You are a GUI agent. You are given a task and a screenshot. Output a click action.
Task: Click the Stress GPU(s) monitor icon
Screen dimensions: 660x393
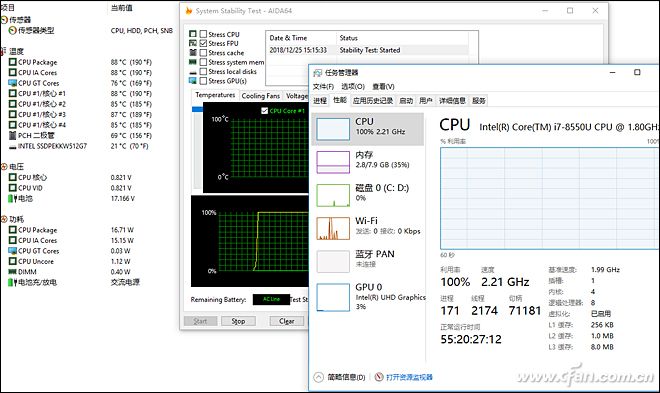tap(193, 81)
